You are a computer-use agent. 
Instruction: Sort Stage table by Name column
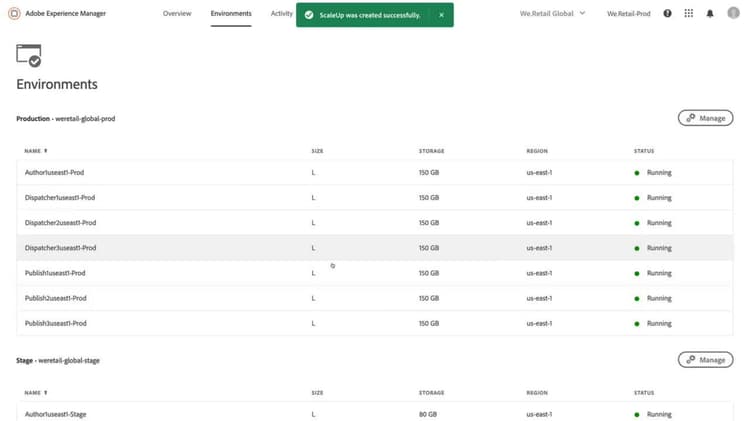(36, 393)
